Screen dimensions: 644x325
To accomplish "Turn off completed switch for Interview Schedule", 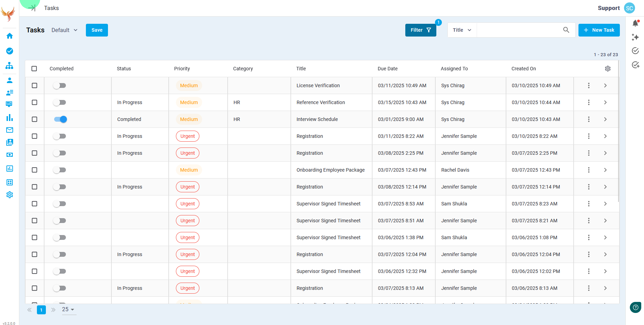I will coord(60,119).
